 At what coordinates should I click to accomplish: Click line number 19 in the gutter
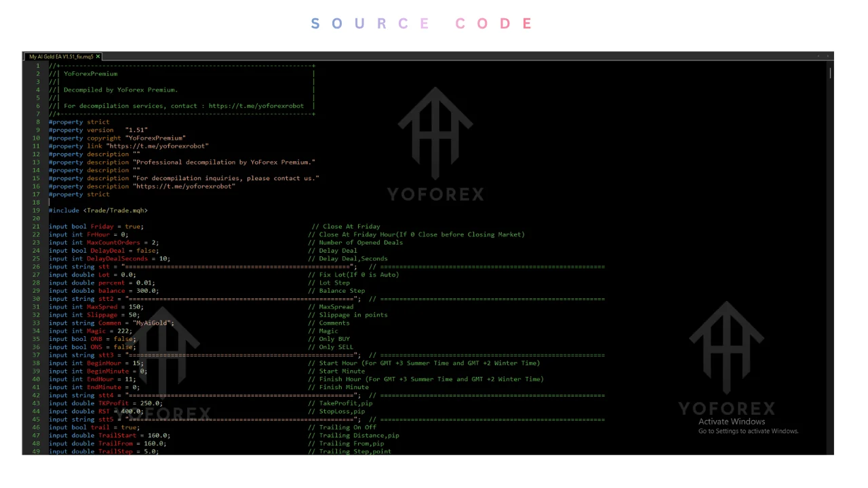tap(35, 210)
